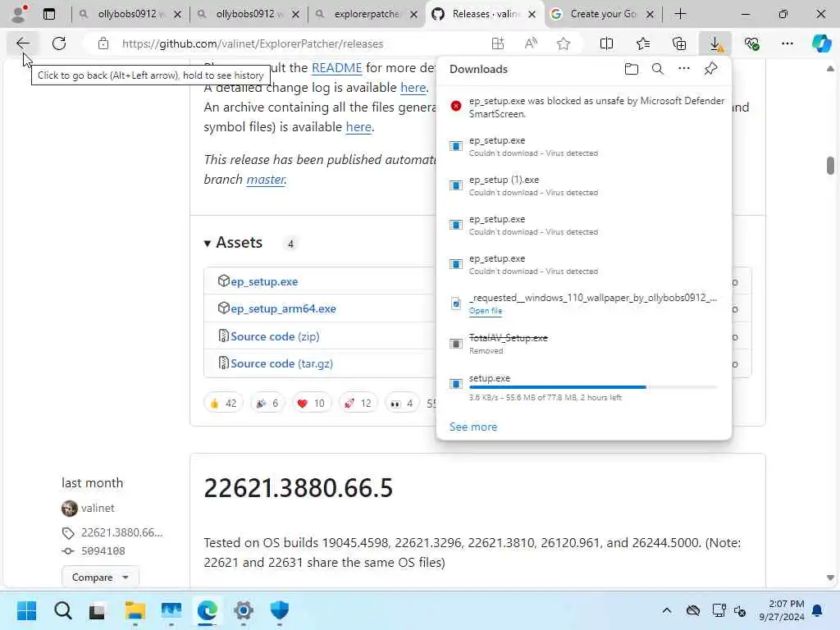
Task: React with party popper 6
Action: pos(267,403)
